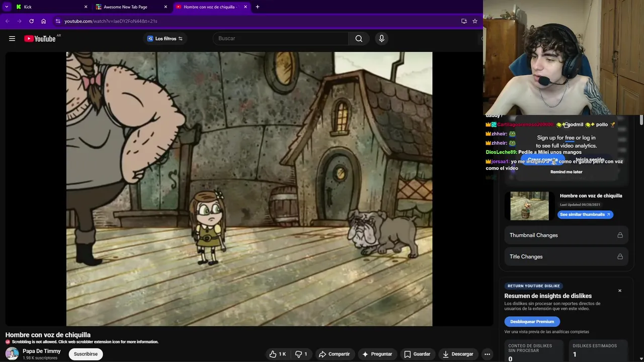The image size is (644, 362).
Task: Open the more actions three-dot menu
Action: pos(487,354)
